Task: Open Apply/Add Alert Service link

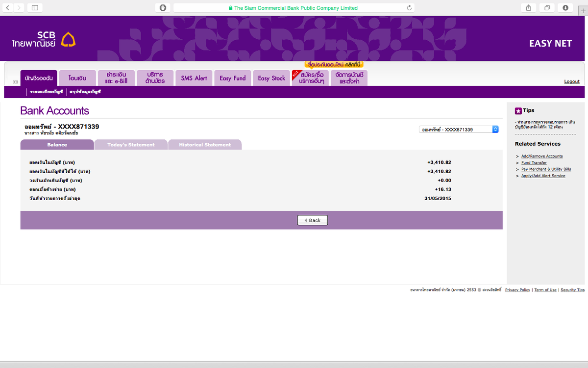Action: 543,176
